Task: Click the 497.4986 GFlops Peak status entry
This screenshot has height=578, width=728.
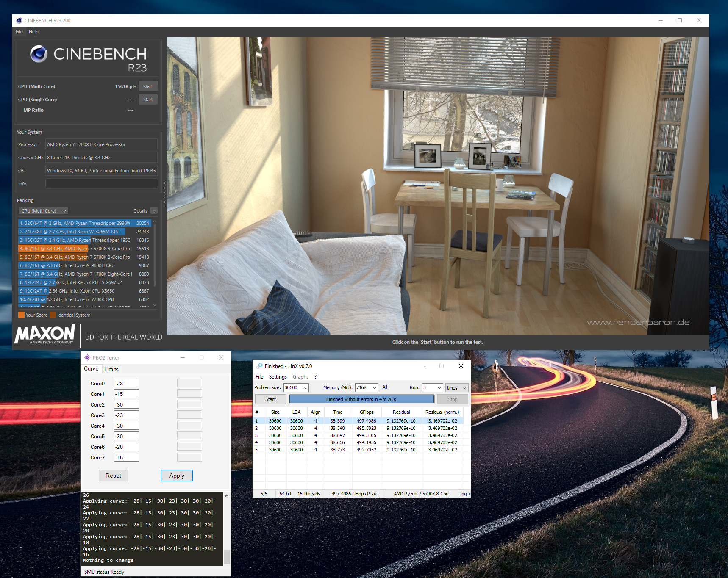Action: coord(354,494)
